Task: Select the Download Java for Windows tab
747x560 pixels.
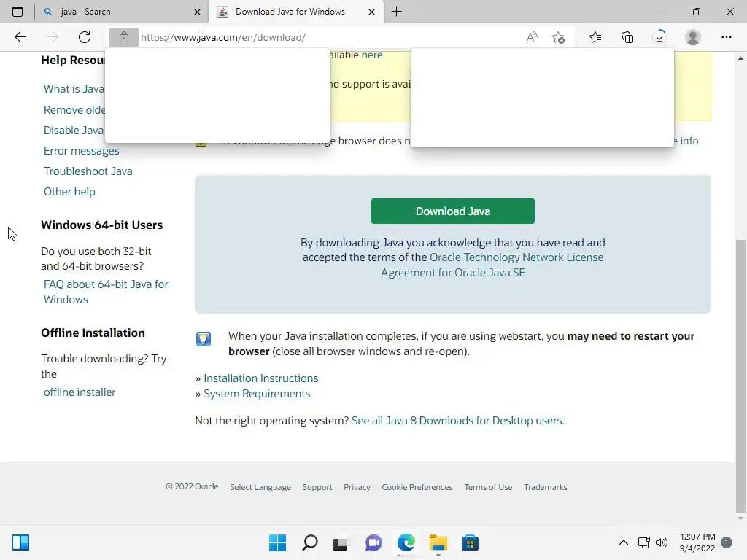Action: point(295,12)
